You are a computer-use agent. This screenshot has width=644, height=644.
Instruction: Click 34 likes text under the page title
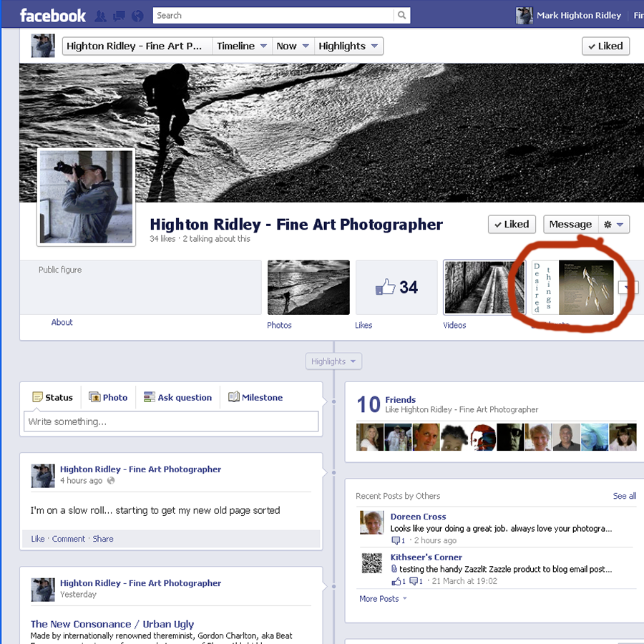click(x=162, y=238)
